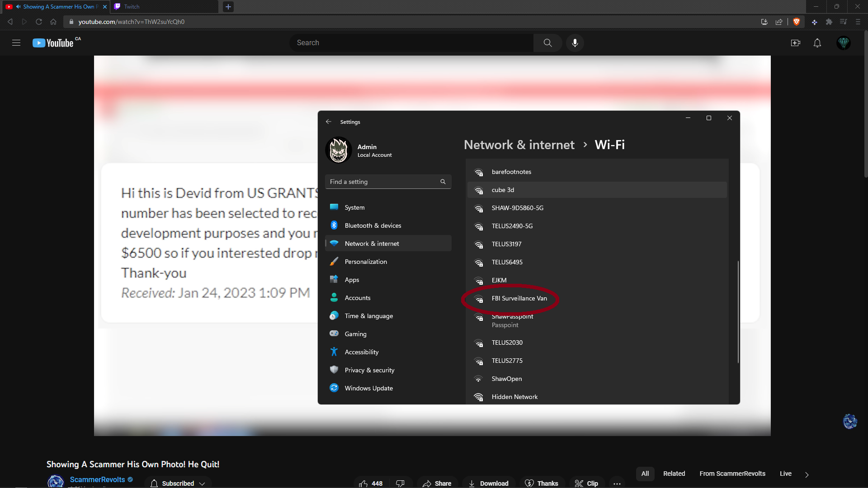The width and height of the screenshot is (868, 488).
Task: Click Accessibility in the Settings sidebar
Action: tap(388, 352)
